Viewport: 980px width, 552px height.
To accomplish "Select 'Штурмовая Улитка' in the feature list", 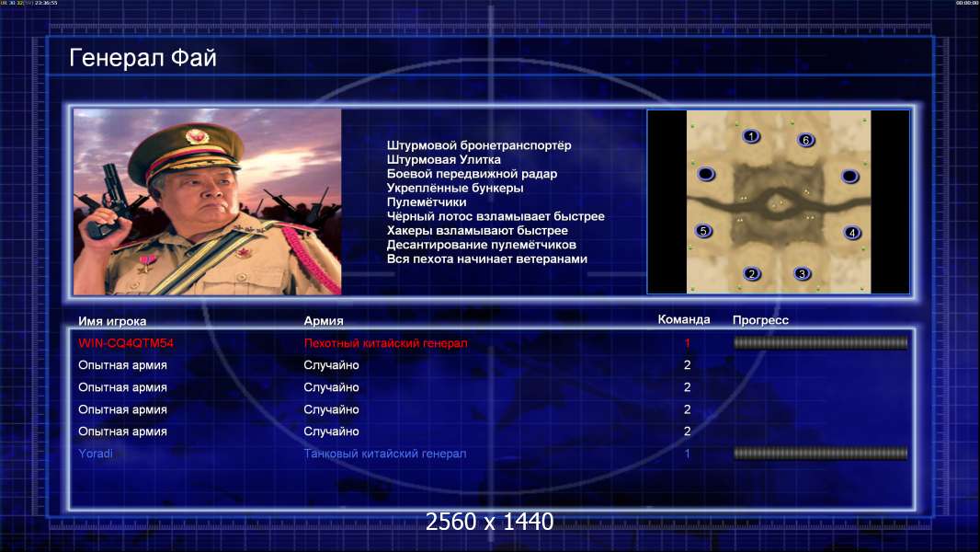I will (x=443, y=159).
